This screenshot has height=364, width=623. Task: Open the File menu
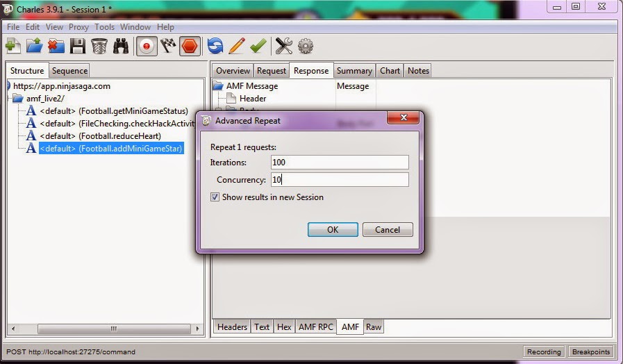pyautogui.click(x=13, y=27)
